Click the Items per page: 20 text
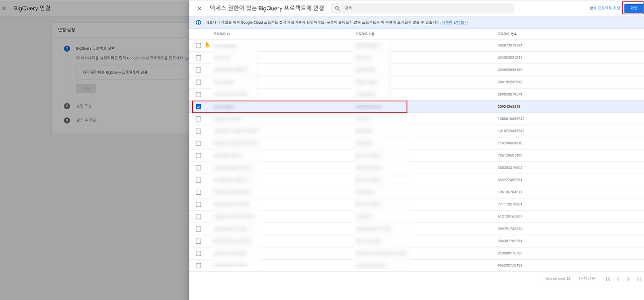644x300 pixels. tap(557, 279)
